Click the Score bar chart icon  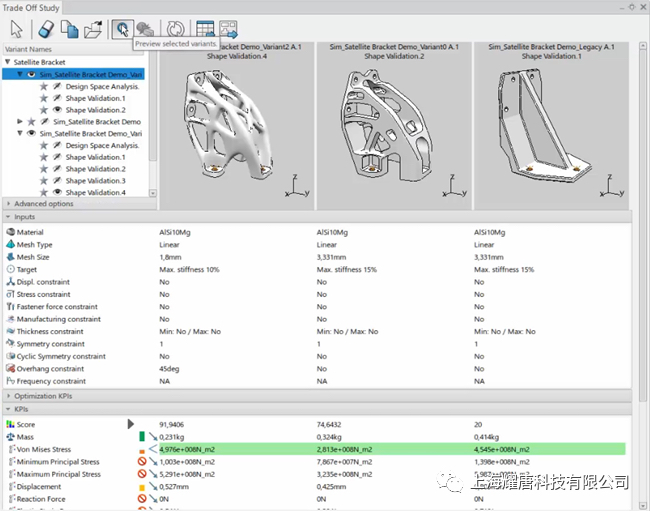click(x=10, y=424)
